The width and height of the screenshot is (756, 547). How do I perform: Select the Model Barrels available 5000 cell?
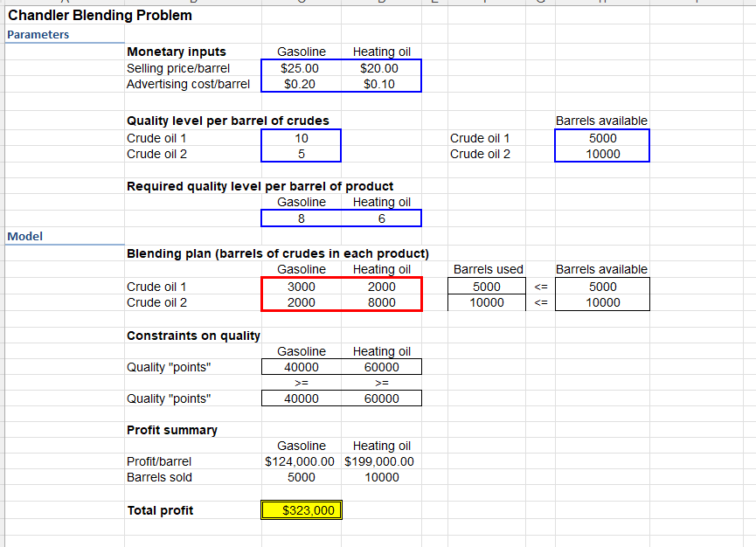(x=602, y=287)
